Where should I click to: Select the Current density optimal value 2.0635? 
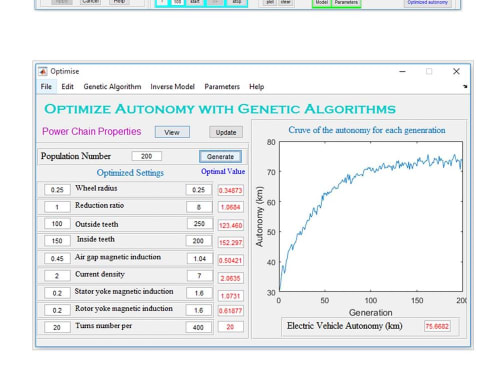click(230, 278)
